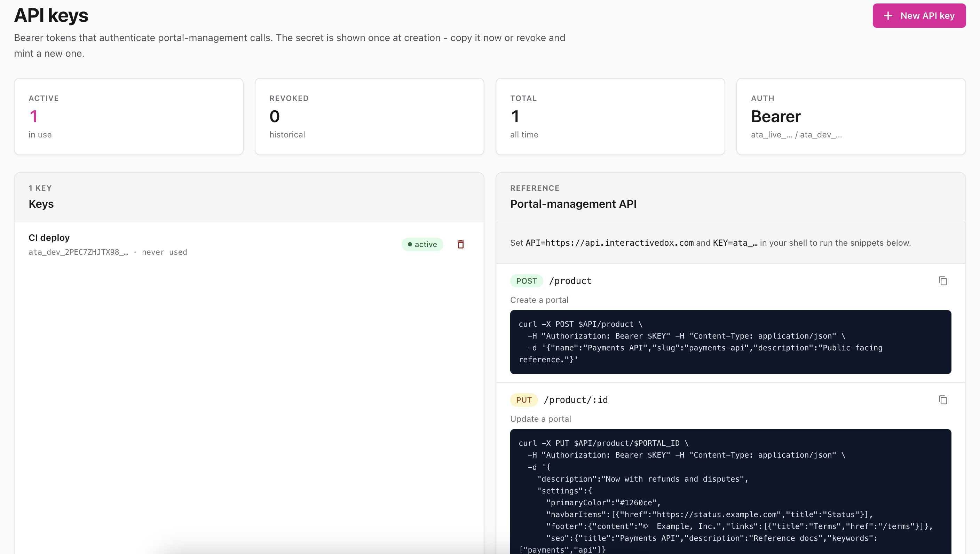This screenshot has width=980, height=554.
Task: Click the API=https://api.interactivedox.com text
Action: [609, 243]
